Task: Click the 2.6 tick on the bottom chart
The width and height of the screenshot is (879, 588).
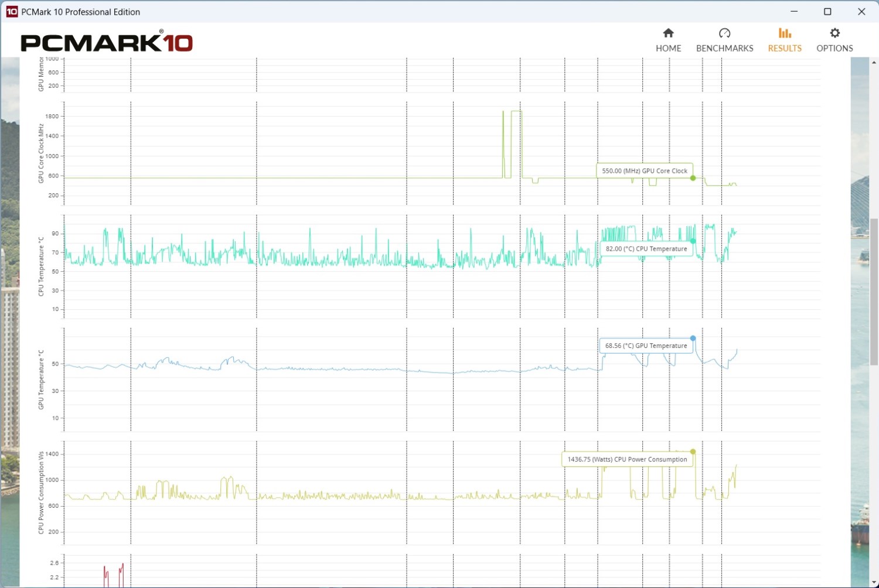Action: click(x=54, y=563)
